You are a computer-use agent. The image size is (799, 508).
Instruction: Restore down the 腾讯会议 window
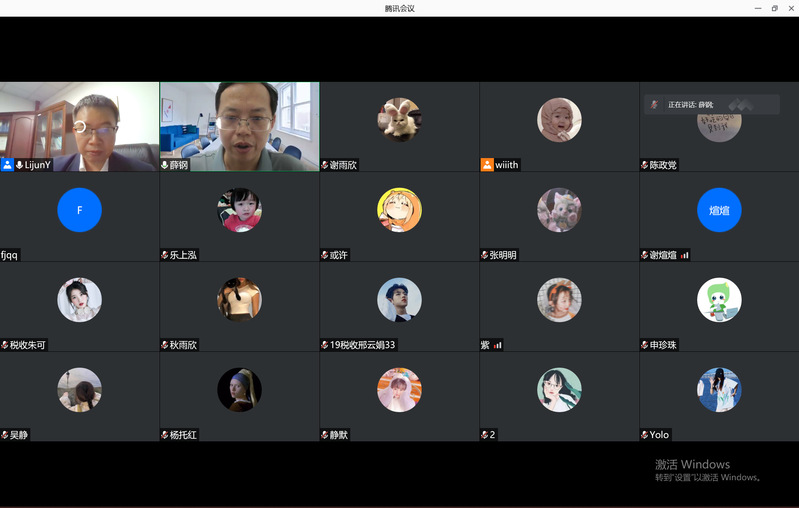click(774, 8)
